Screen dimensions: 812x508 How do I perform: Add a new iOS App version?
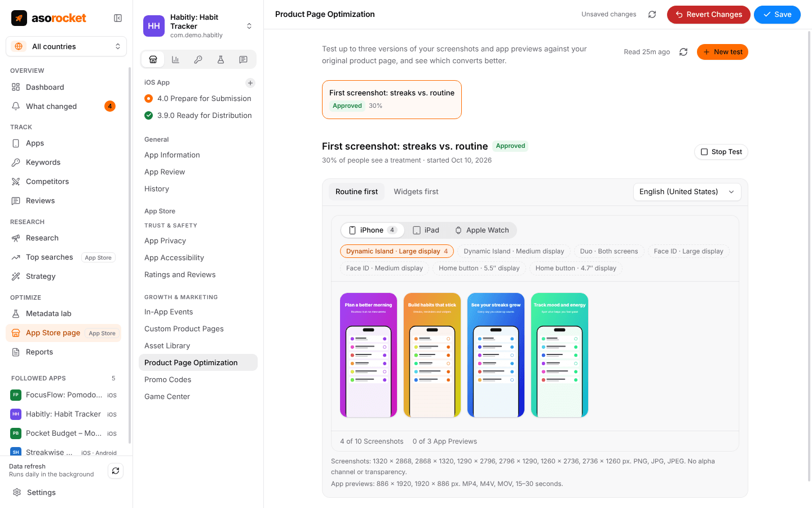pyautogui.click(x=250, y=83)
